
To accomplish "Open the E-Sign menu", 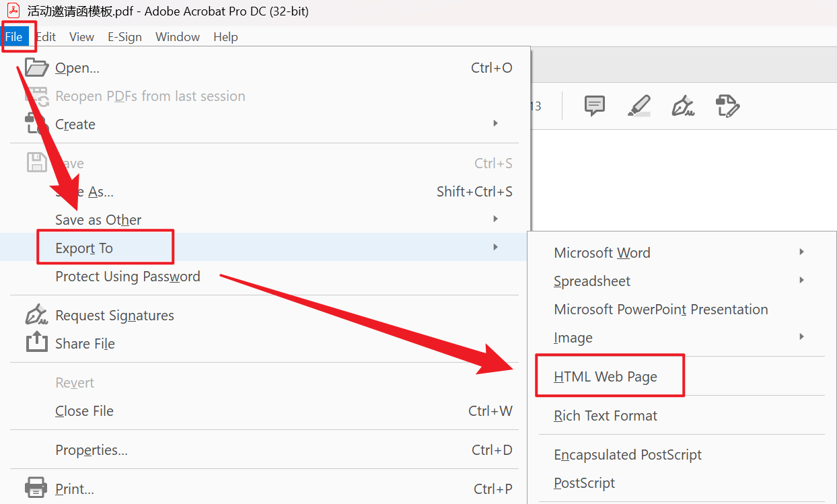I will coord(124,37).
